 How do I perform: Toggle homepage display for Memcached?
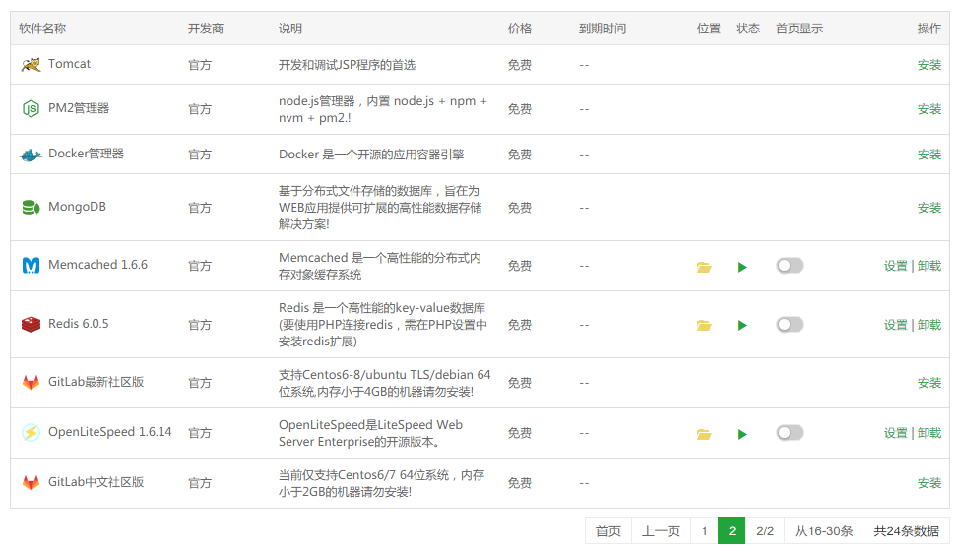(x=790, y=266)
